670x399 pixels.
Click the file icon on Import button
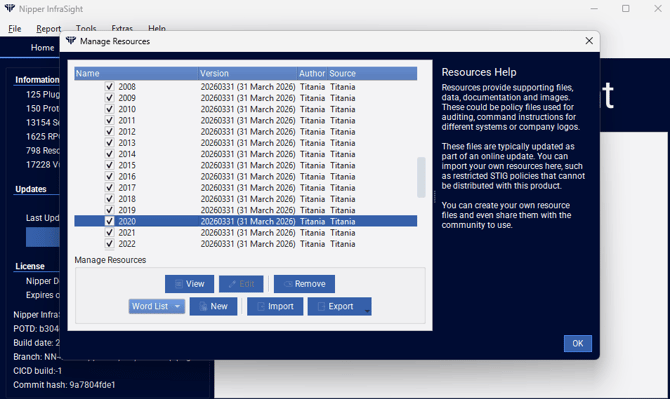pos(261,306)
